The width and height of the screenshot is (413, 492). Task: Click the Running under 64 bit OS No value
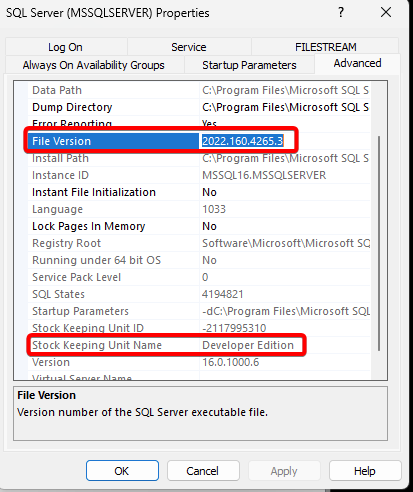tap(209, 260)
